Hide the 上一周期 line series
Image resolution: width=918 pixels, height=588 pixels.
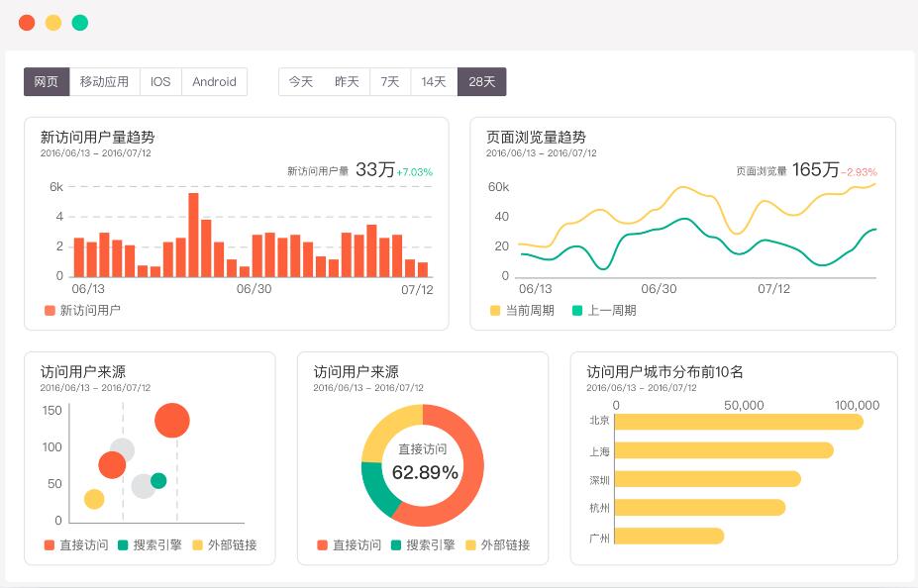[603, 310]
